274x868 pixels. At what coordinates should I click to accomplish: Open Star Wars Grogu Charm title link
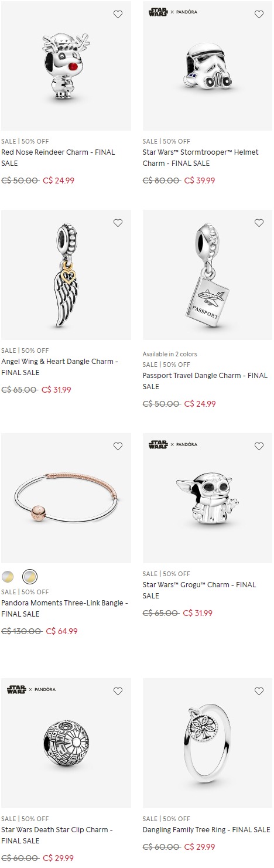click(x=199, y=590)
